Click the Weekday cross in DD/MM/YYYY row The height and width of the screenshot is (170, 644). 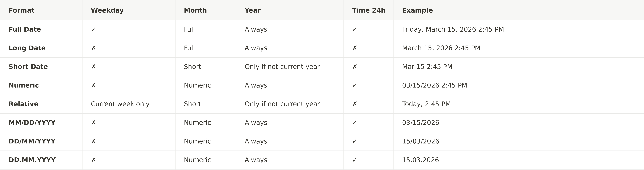(x=93, y=141)
